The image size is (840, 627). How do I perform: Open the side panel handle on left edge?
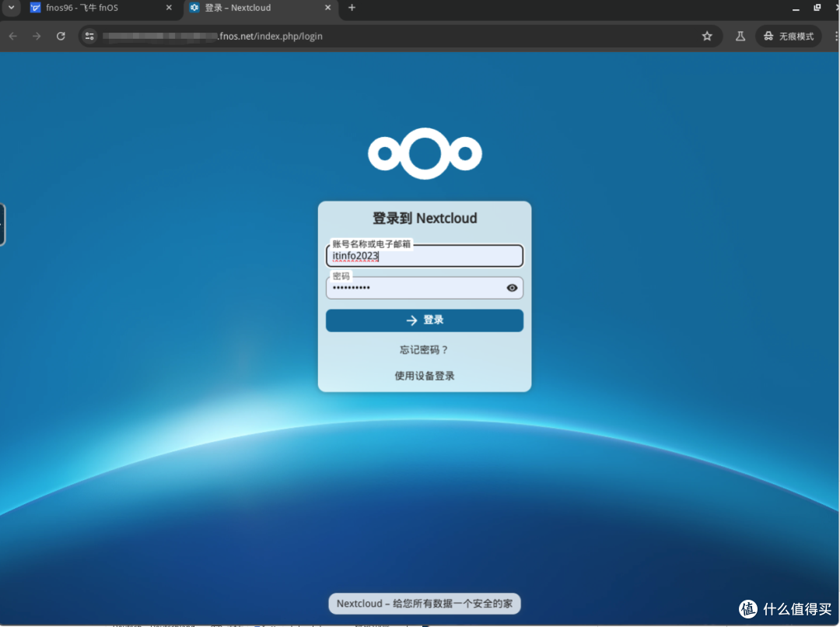2,225
